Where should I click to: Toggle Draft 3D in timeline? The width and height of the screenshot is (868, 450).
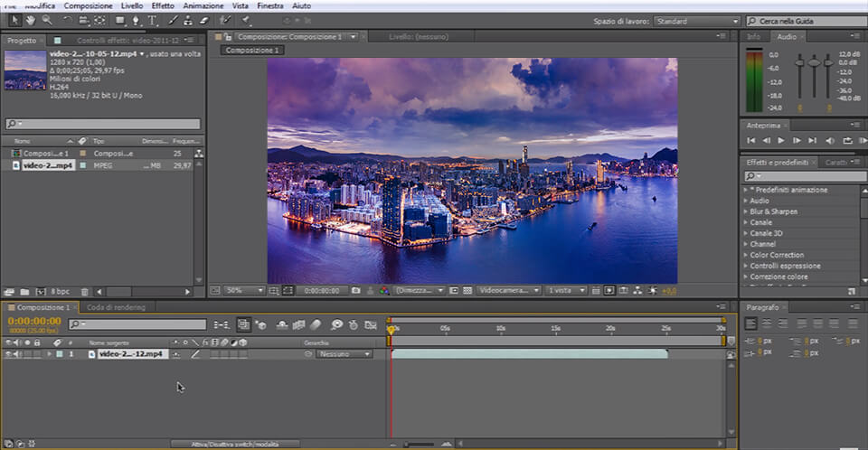point(261,325)
